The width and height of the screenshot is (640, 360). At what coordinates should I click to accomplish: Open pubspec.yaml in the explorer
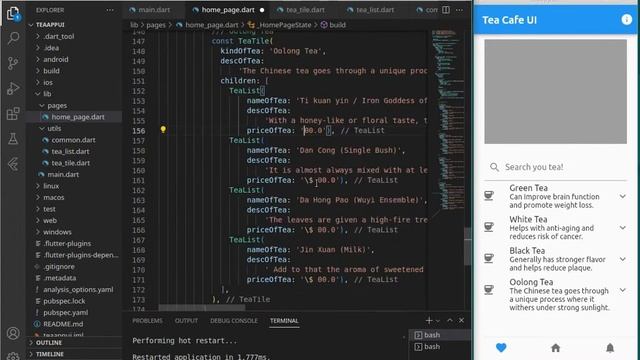click(65, 312)
